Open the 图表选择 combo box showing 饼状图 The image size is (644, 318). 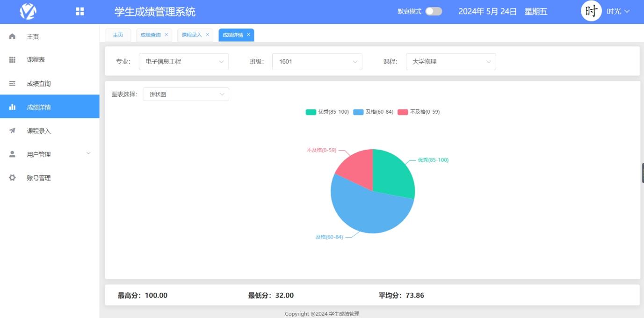click(x=185, y=94)
